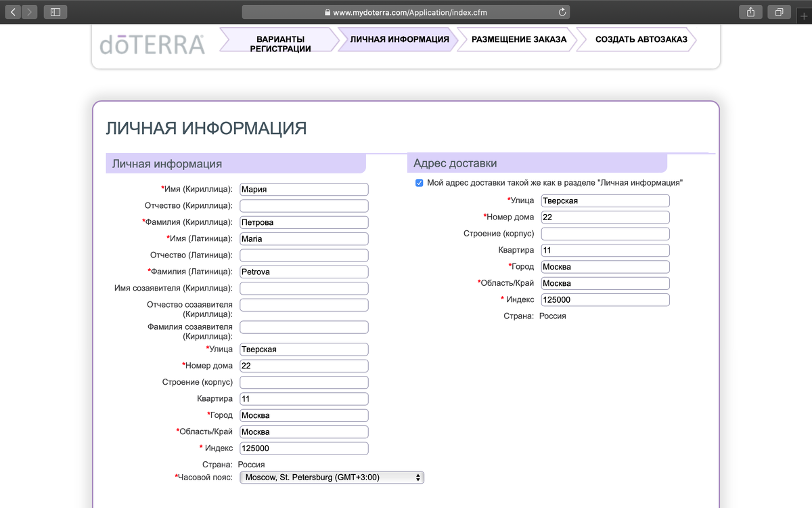Open the Часовой пояс dropdown
This screenshot has height=508, width=812.
(x=332, y=478)
